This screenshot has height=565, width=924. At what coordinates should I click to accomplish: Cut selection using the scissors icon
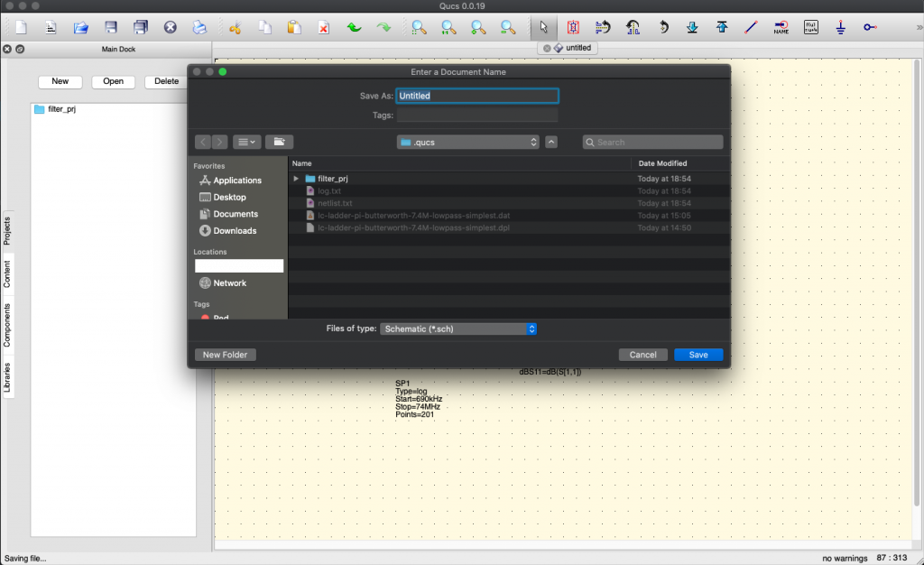[236, 27]
